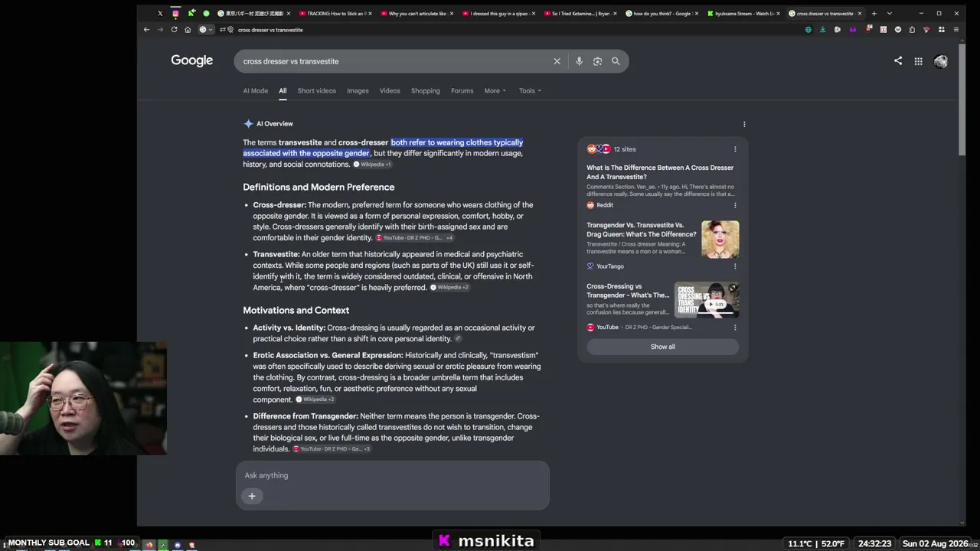980x551 pixels.
Task: Open the AI Overview options menu
Action: pyautogui.click(x=744, y=124)
